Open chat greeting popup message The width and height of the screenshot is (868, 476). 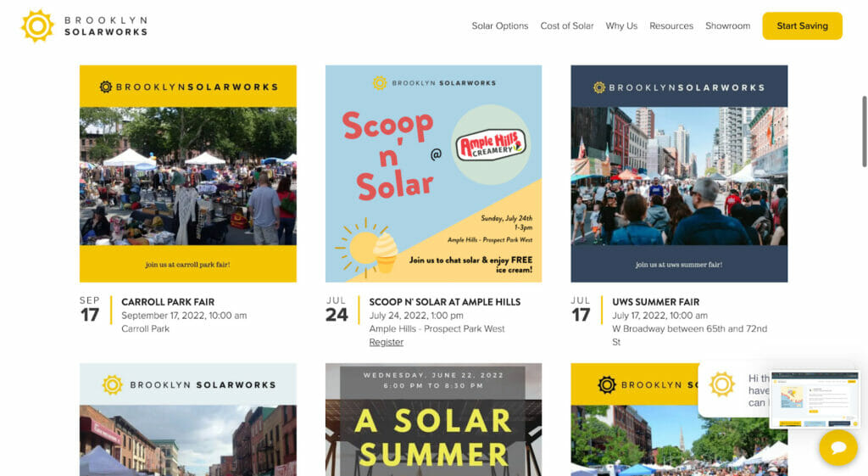(734, 390)
